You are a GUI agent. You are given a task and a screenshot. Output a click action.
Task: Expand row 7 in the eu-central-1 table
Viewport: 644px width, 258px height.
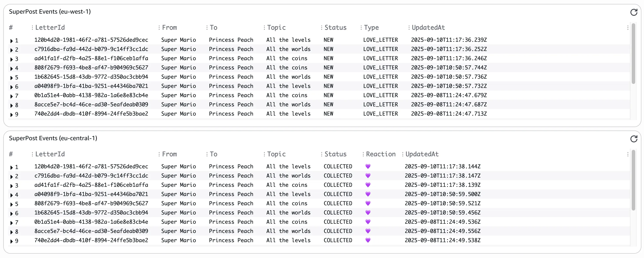tap(11, 222)
